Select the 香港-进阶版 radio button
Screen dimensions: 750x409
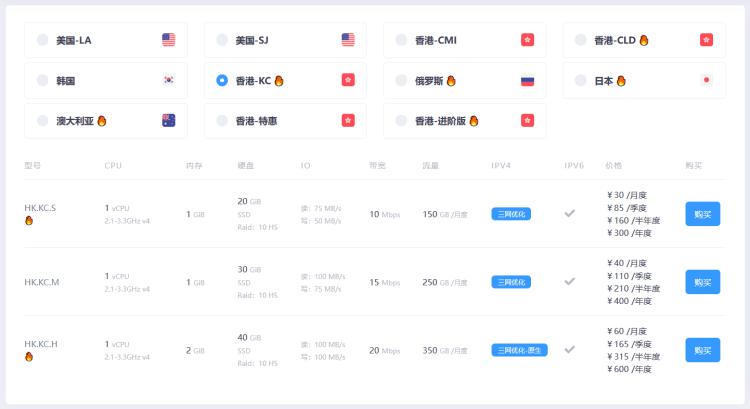401,121
